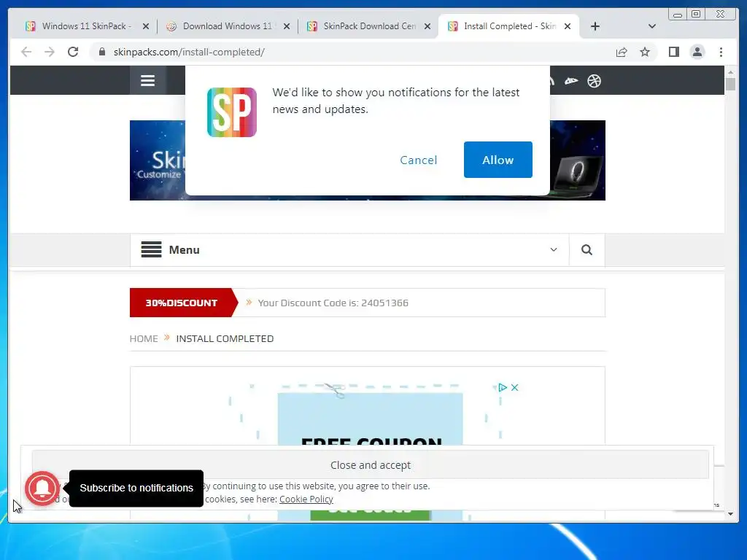Click the FREE COUPON advertisement
Viewport: 747px width, 560px height.
click(x=370, y=419)
